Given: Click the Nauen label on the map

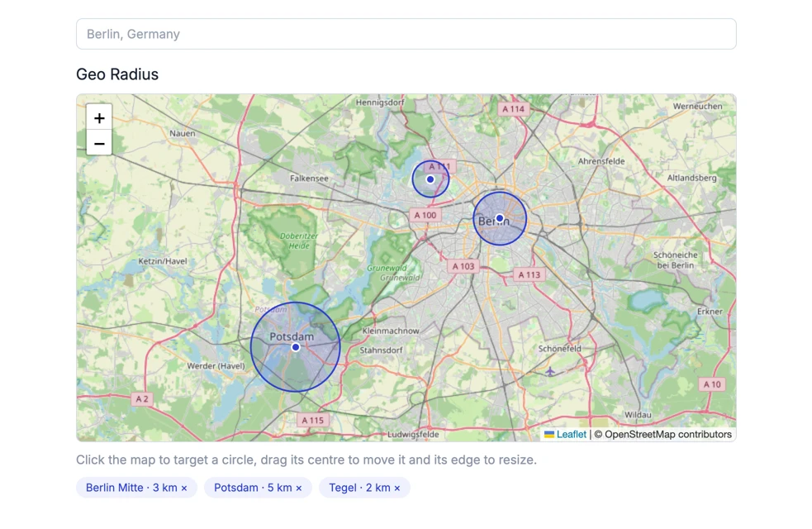Looking at the screenshot, I should coord(183,133).
